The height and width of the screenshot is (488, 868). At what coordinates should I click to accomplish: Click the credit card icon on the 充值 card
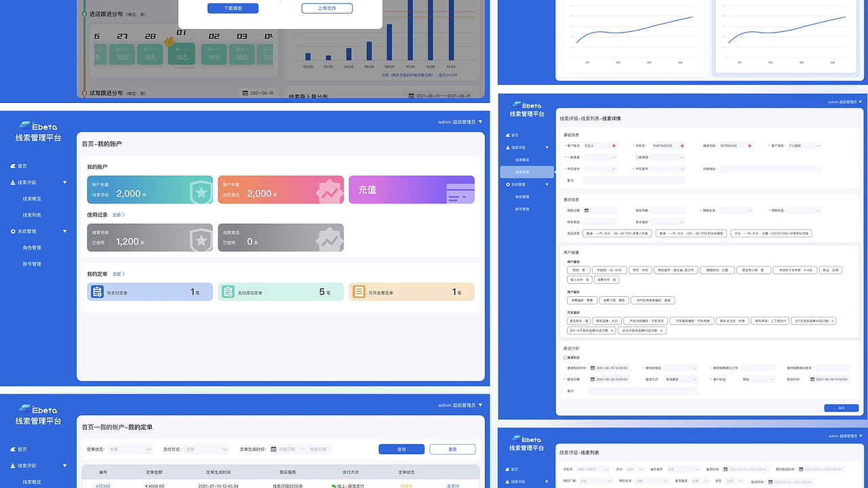click(460, 193)
